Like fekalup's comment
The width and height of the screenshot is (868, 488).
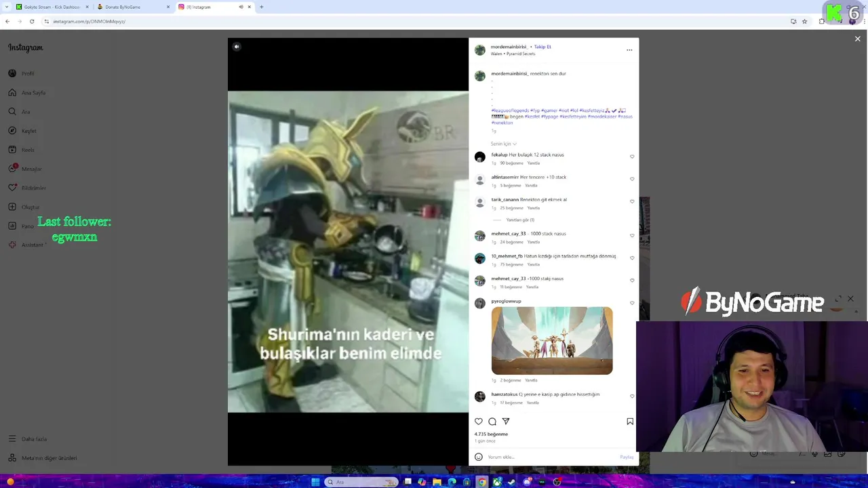(632, 157)
